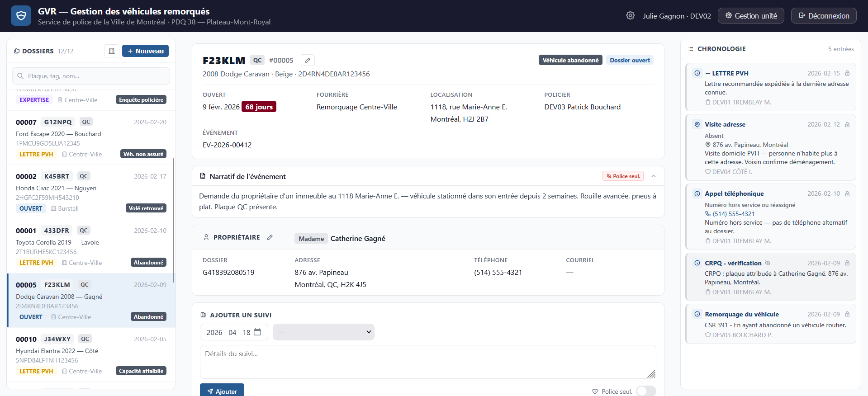This screenshot has height=396, width=868.
Task: Open dossier 00007 Ford Escape 2020
Action: click(x=91, y=138)
